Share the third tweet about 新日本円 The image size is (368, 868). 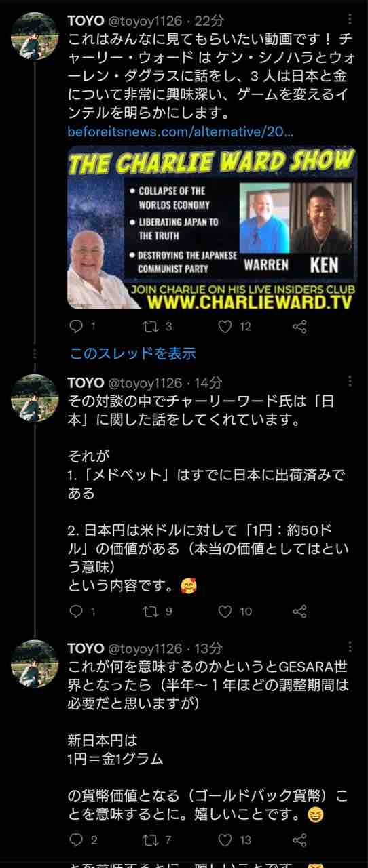point(299,840)
